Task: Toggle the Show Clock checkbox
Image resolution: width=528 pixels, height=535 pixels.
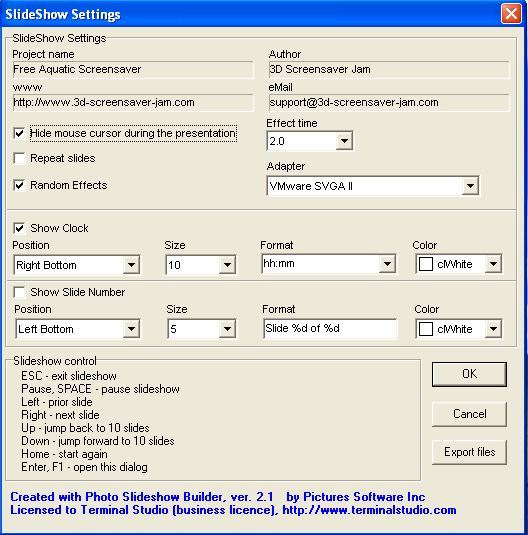Action: coord(19,228)
